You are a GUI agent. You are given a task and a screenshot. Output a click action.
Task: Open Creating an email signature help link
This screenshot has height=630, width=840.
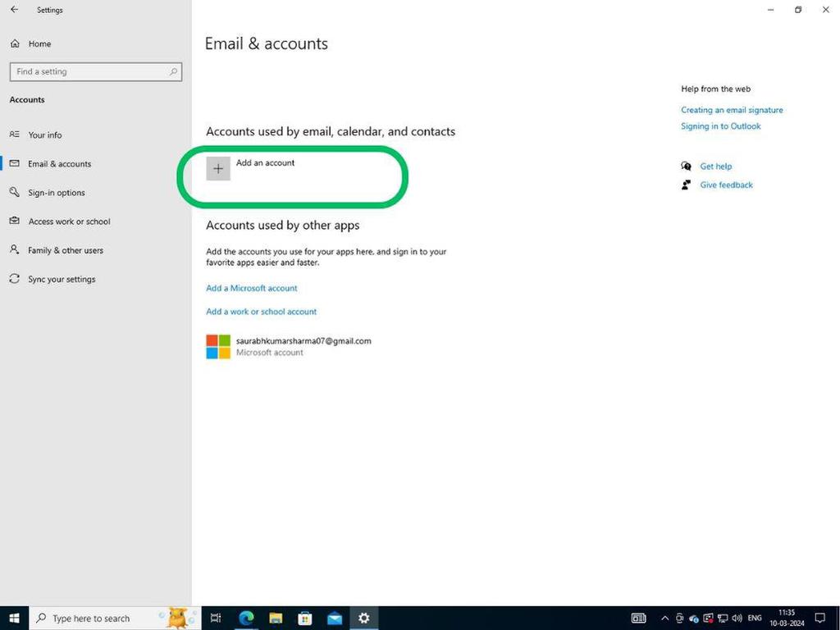(x=732, y=110)
